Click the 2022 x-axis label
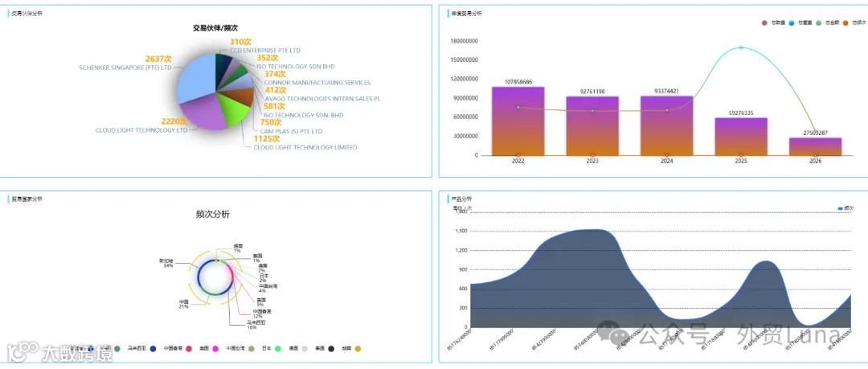Viewport: 868px width, 369px height. tap(518, 162)
